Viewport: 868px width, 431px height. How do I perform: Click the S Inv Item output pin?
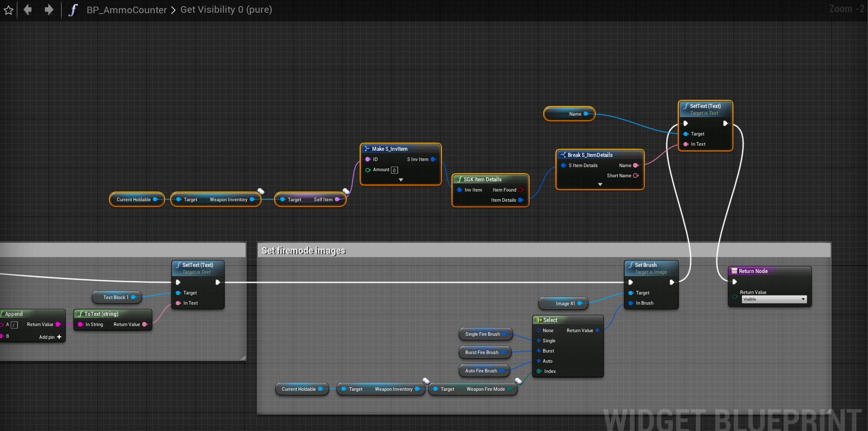point(433,159)
